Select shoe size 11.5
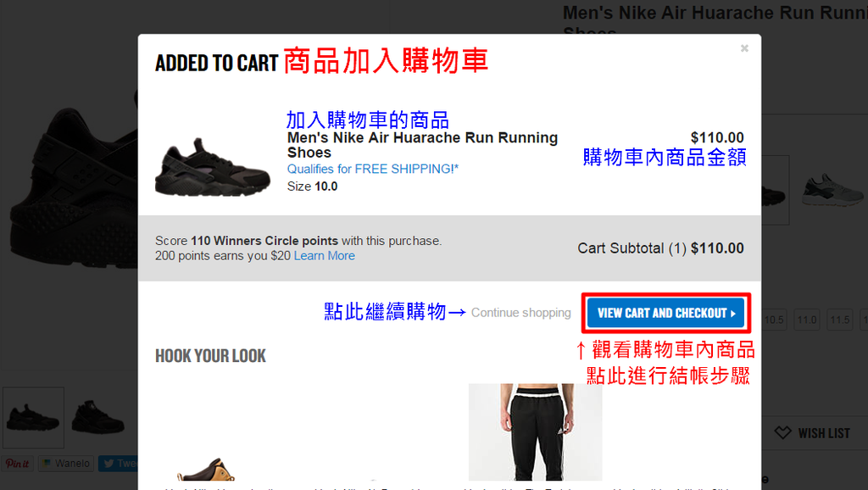 tap(840, 320)
